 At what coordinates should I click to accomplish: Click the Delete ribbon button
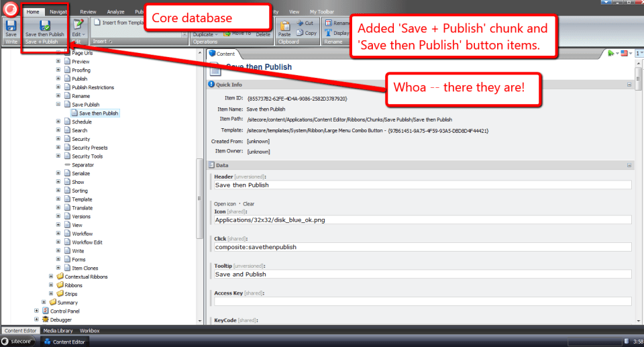click(263, 34)
